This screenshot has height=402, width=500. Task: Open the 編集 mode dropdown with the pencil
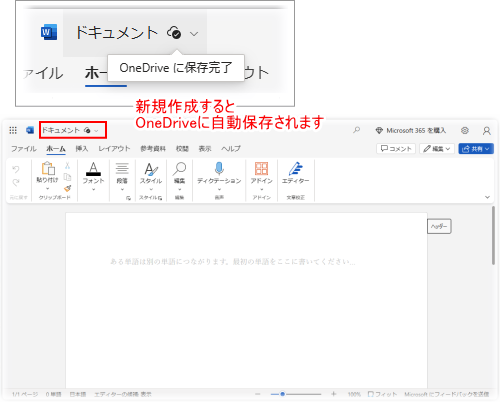(437, 149)
